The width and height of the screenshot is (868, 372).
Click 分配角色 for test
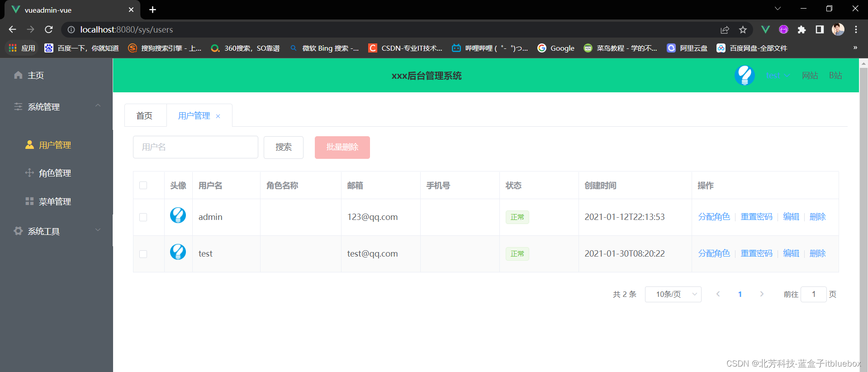(714, 253)
